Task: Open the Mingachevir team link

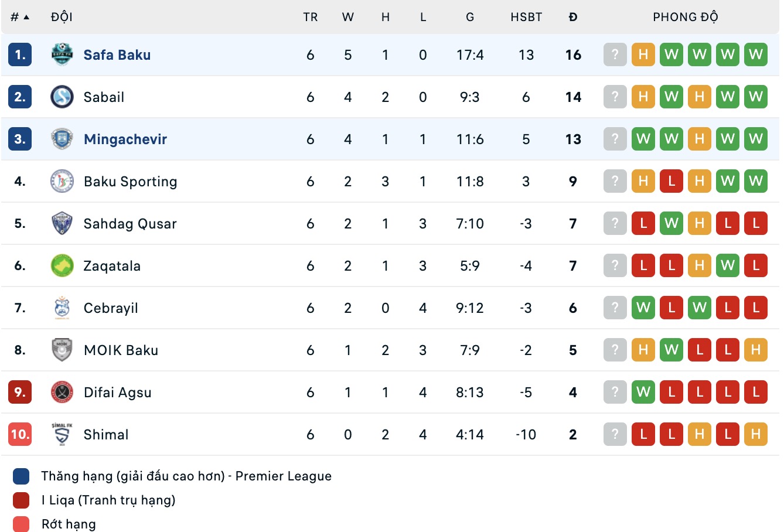Action: 125,139
